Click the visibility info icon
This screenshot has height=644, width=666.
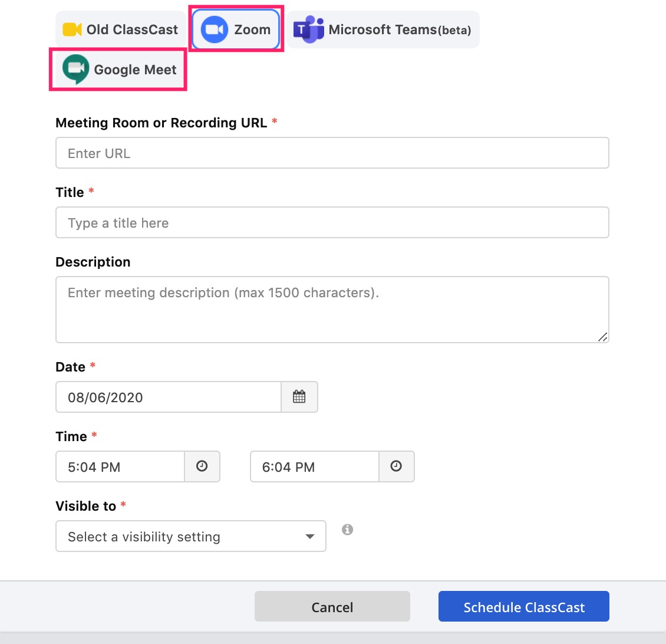[348, 530]
